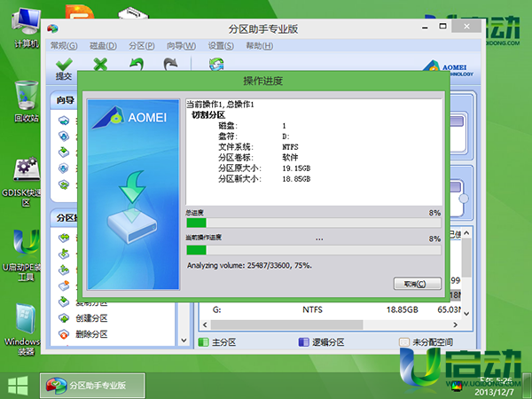The image size is (532, 399).
Task: Click the green 主分区 legend swatch
Action: tap(203, 342)
